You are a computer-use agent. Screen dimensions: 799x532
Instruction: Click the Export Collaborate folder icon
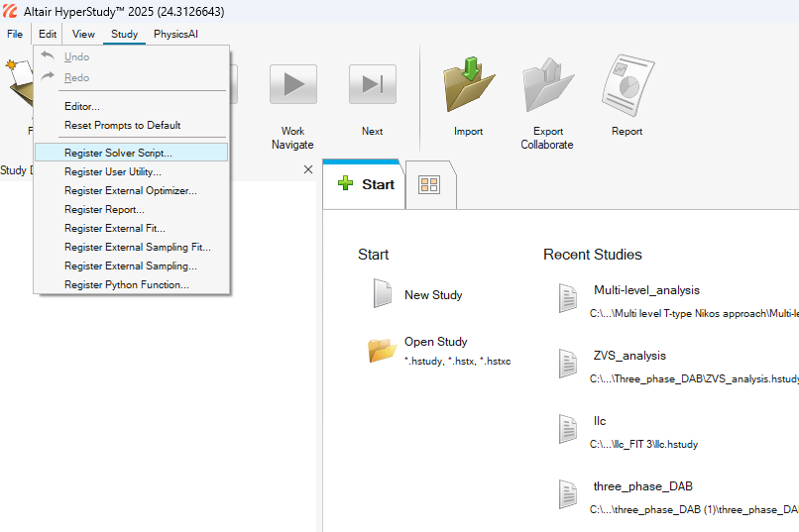pos(548,84)
